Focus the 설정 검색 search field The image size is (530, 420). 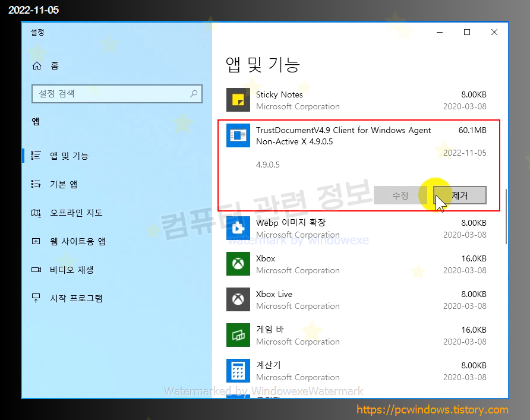[x=117, y=94]
